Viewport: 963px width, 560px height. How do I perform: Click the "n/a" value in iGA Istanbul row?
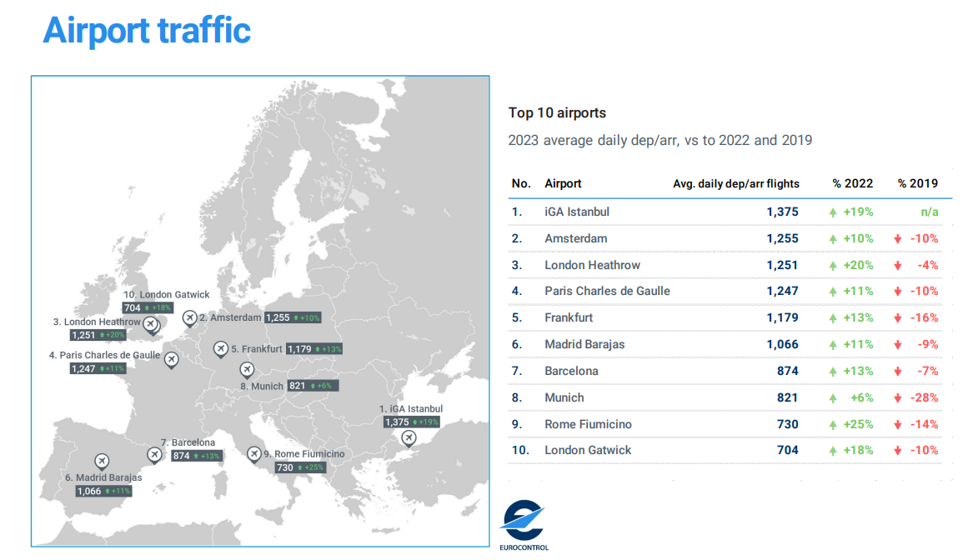(929, 212)
